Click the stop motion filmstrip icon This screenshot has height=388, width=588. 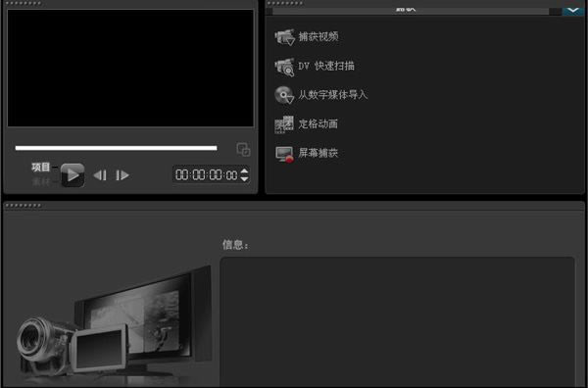coord(284,124)
